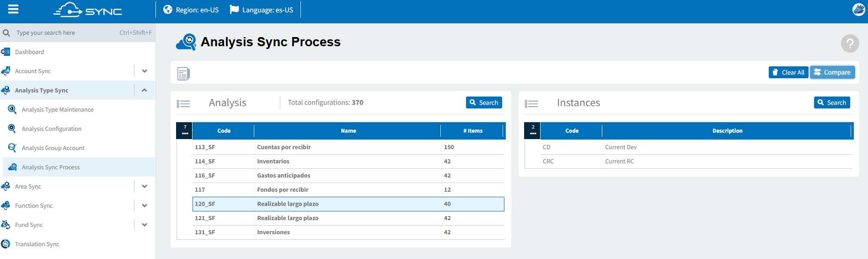Screen dimensions: 868x259
Task: Select row 117 Fondos por recibir
Action: pos(348,189)
